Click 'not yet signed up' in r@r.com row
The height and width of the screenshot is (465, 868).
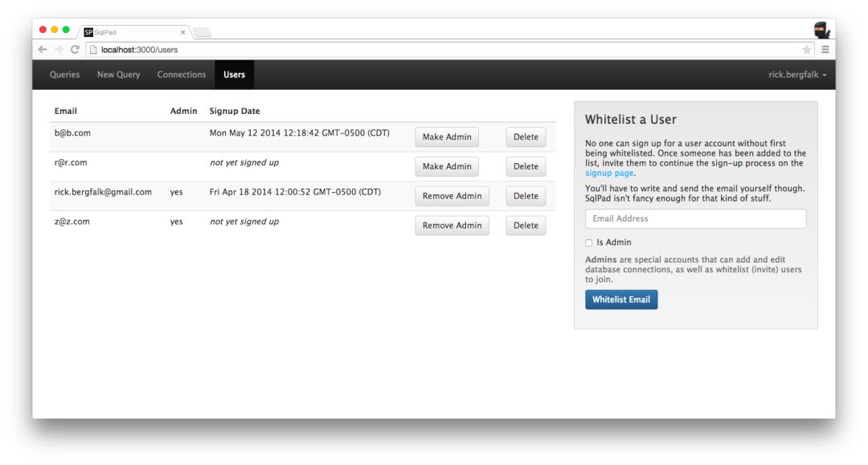[244, 162]
